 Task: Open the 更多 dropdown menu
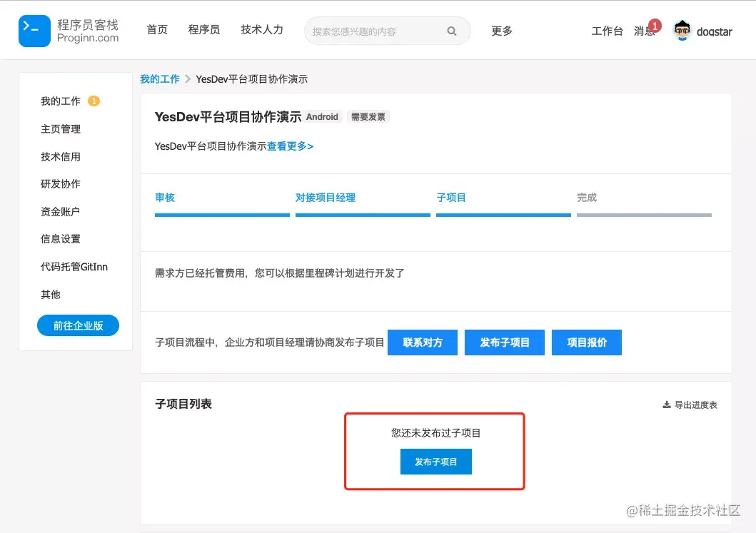click(x=501, y=31)
